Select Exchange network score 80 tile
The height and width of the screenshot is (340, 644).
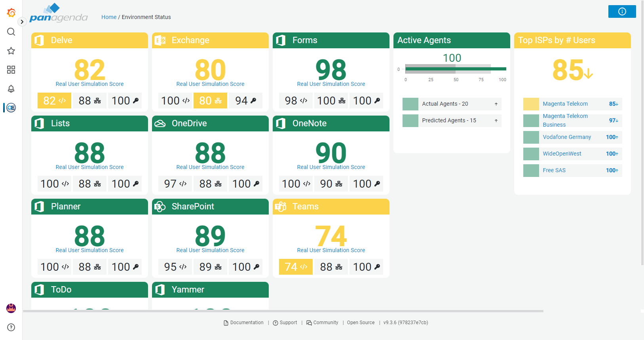[210, 101]
